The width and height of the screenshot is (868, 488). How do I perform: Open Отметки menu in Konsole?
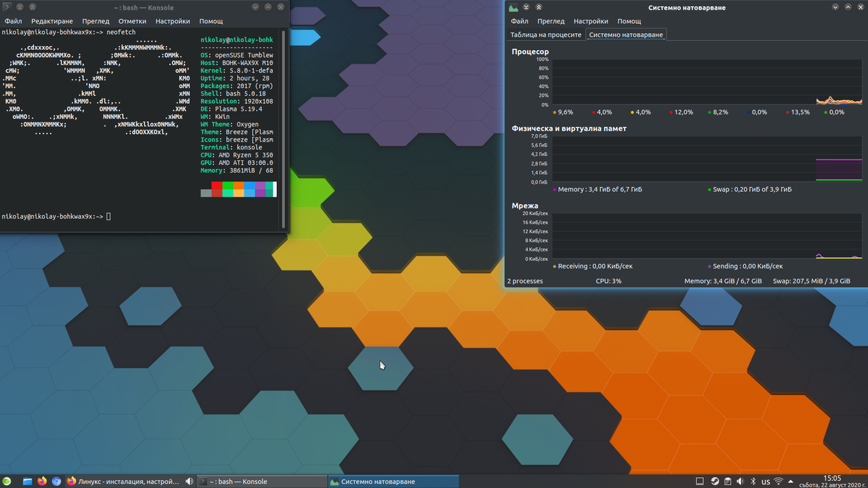[x=132, y=21]
